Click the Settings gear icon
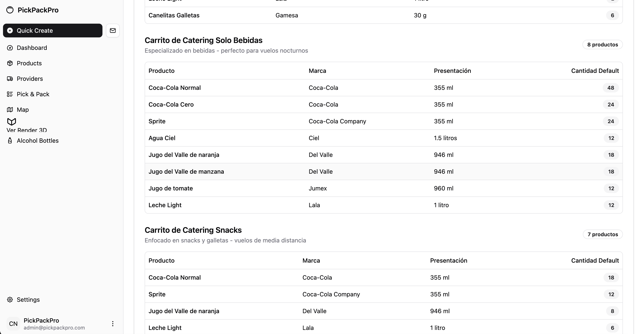Screen dimensions: 644x334 10,300
